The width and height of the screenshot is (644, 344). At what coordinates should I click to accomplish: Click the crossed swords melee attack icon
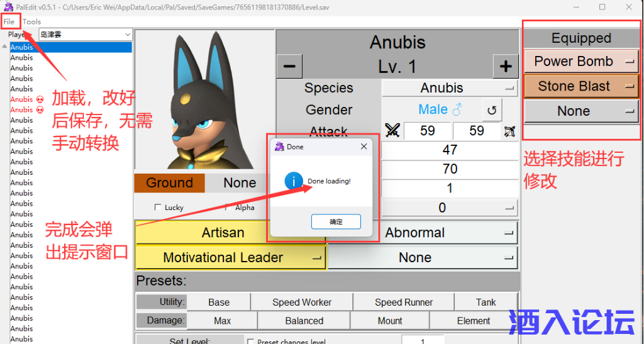pos(392,131)
